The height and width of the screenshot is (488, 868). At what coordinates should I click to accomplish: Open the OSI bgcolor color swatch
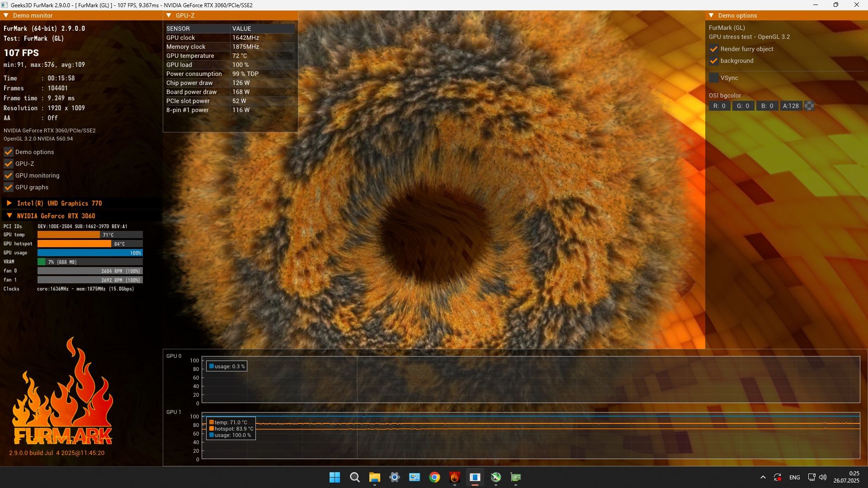[x=809, y=106]
